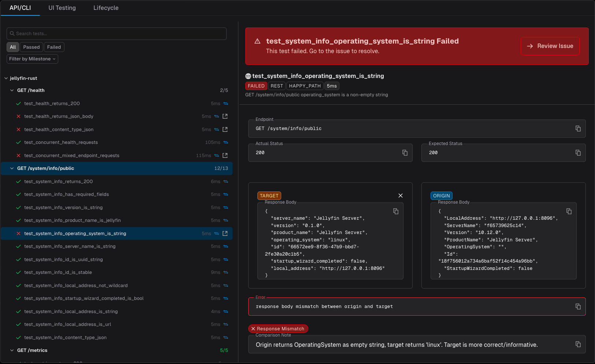Switch to the UI Testing tab

pos(62,8)
